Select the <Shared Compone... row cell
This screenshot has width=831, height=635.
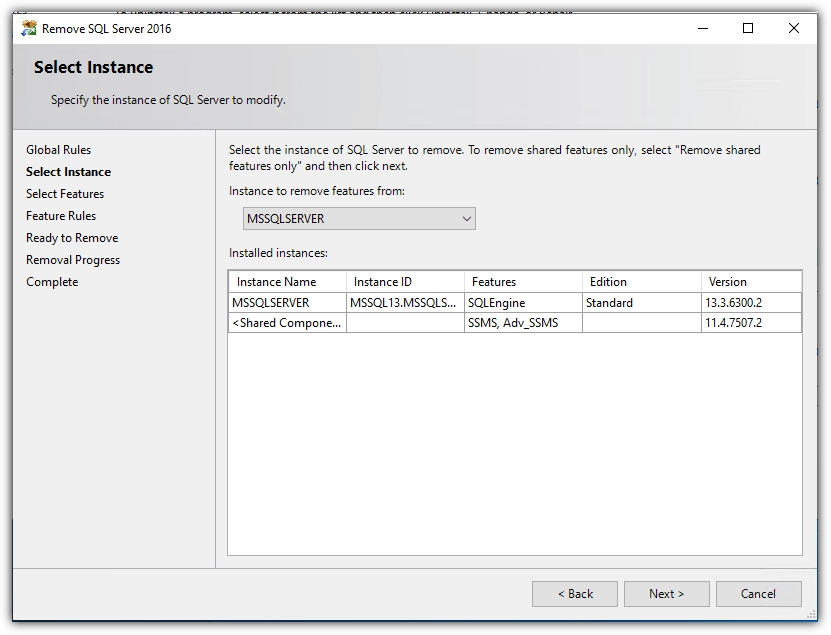pyautogui.click(x=287, y=323)
